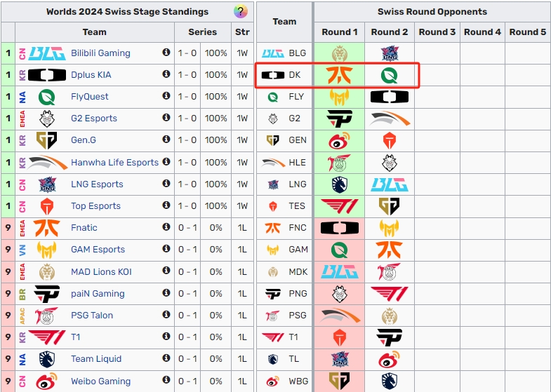Show the info popup for T1
The image size is (551, 392).
pos(166,337)
